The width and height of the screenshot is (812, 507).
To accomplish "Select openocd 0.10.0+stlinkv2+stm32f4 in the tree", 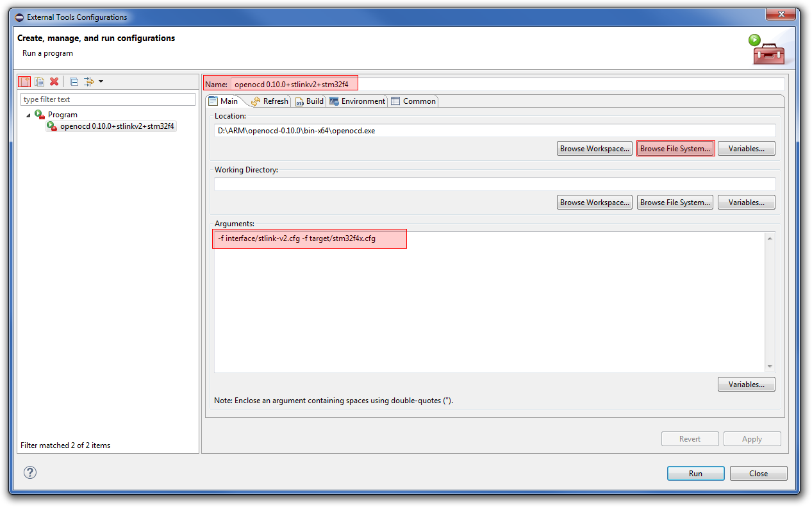I will tap(117, 126).
